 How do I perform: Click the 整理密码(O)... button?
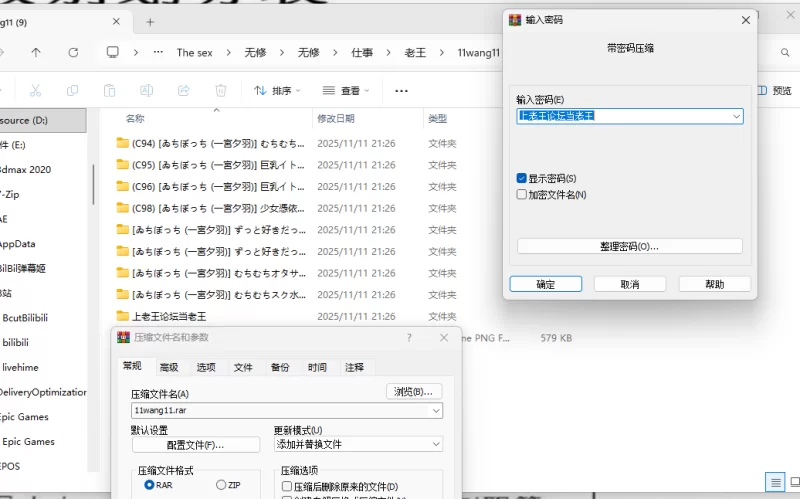(629, 246)
